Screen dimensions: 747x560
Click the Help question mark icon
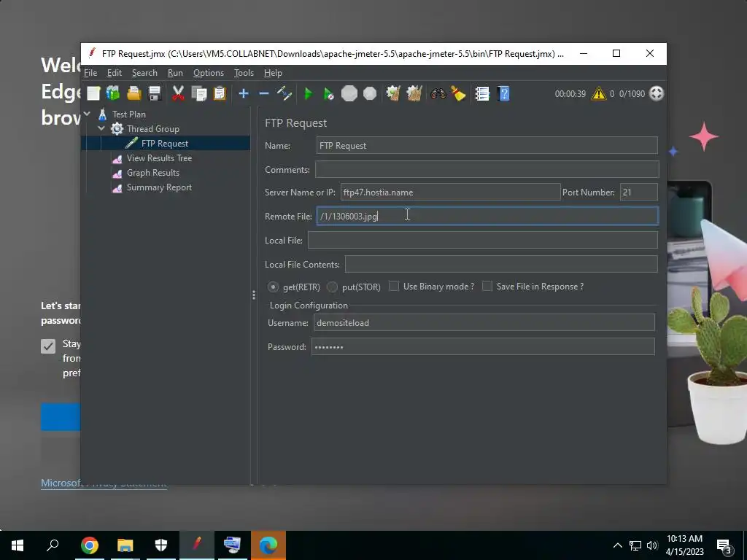click(503, 94)
